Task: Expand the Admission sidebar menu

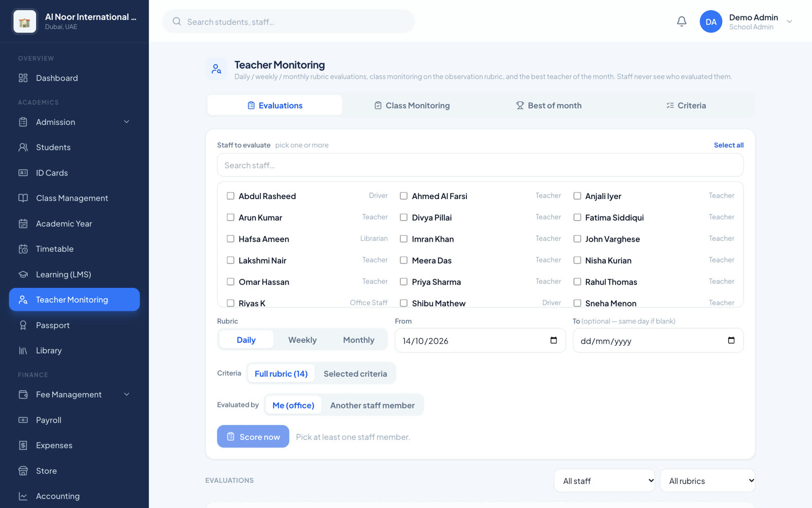Action: tap(74, 122)
